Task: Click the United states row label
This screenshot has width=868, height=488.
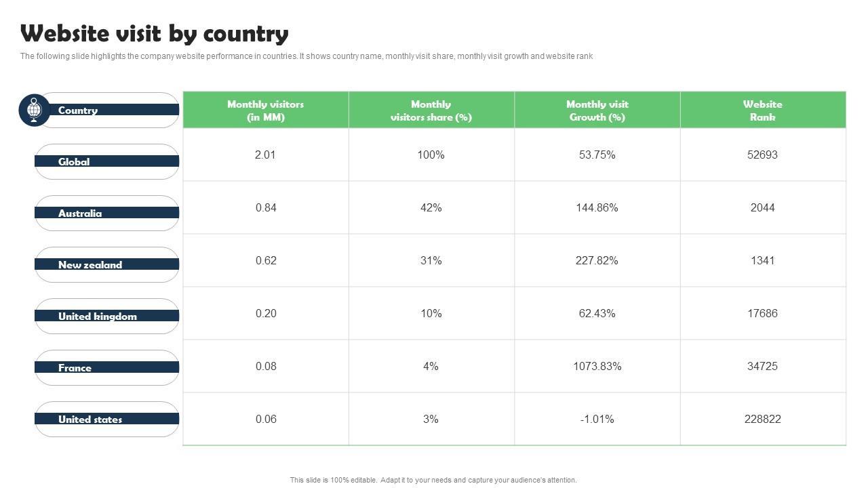Action: (x=90, y=420)
